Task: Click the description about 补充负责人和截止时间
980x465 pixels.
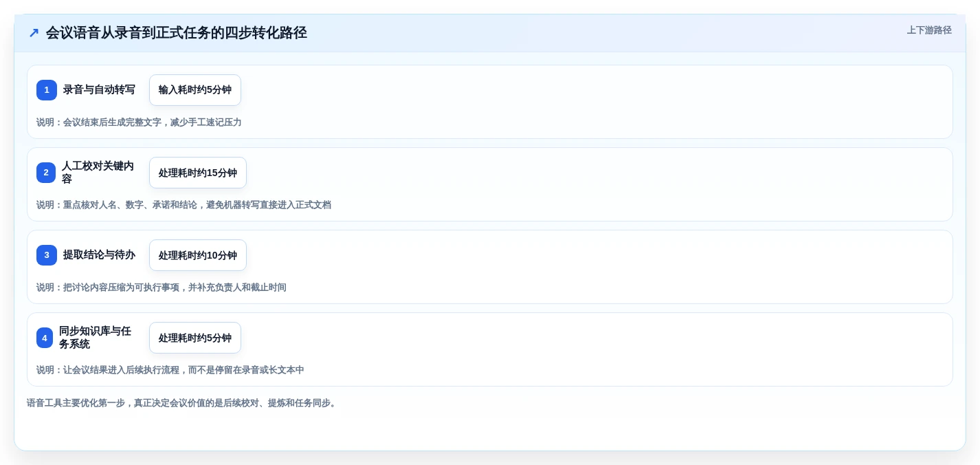Action: (x=162, y=288)
